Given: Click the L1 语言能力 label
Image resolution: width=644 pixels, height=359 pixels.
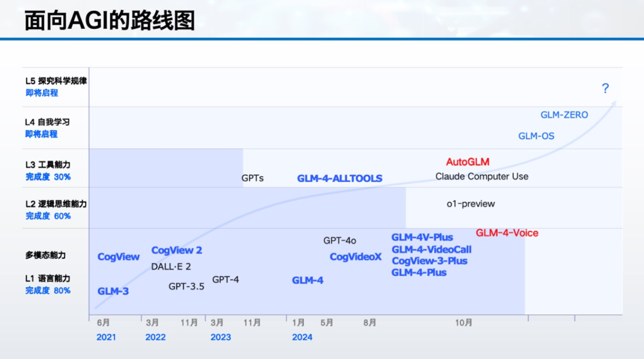Looking at the screenshot, I should coord(48,279).
